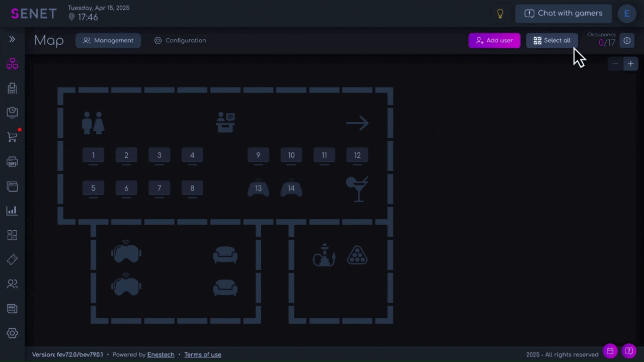Image resolution: width=644 pixels, height=362 pixels.
Task: Click the VR headset station on map
Action: point(126,252)
